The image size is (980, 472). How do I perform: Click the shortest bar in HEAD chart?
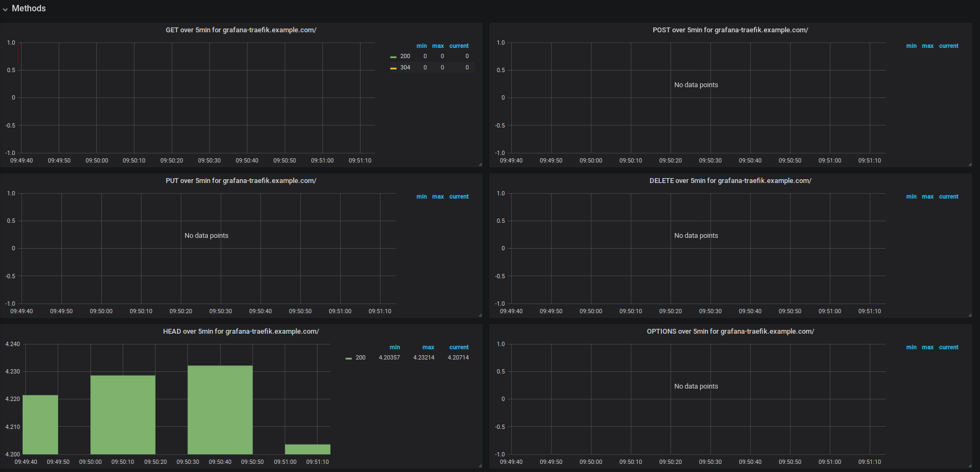click(x=308, y=449)
